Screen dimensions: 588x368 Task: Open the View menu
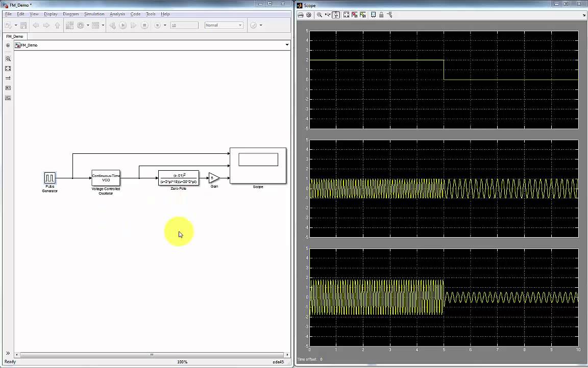(34, 14)
